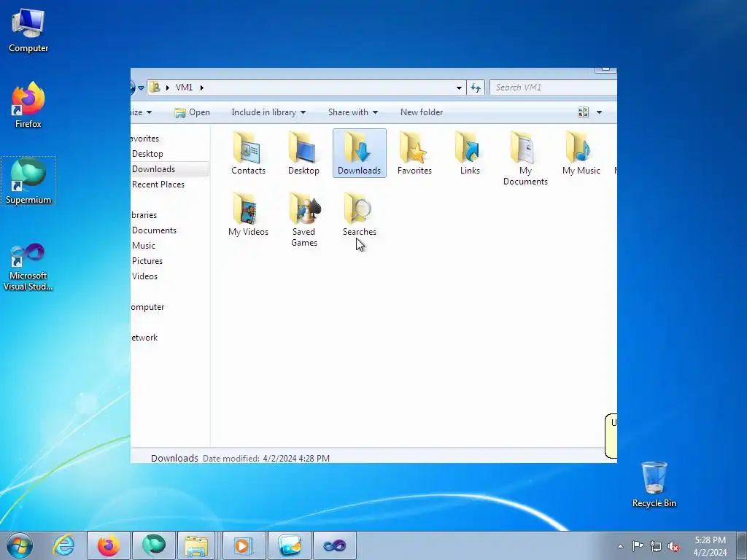Click the Open toolbar button

point(192,112)
